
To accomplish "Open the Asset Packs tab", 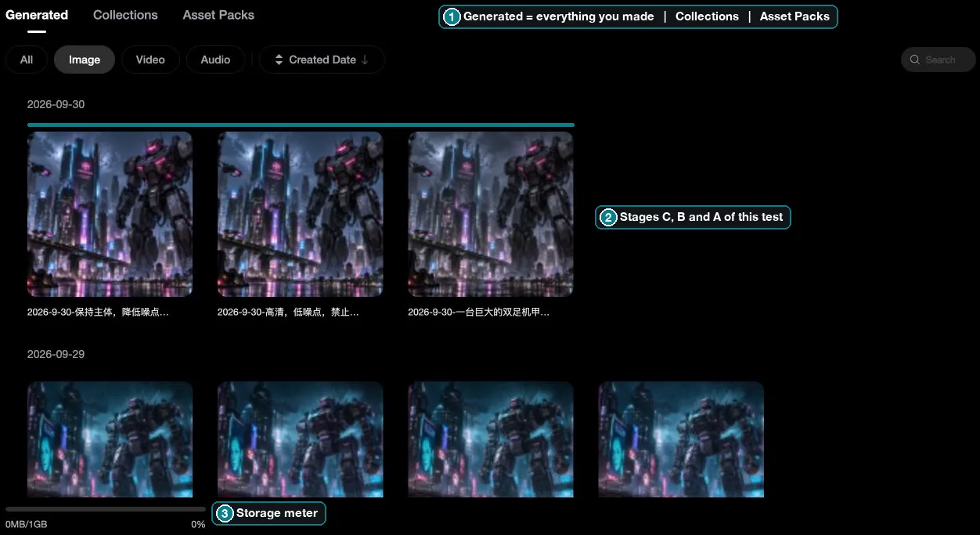I will click(x=218, y=15).
